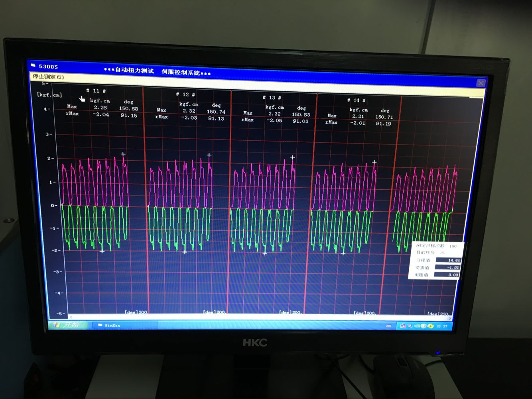Click the rMax torque value -2.04

[x=100, y=114]
